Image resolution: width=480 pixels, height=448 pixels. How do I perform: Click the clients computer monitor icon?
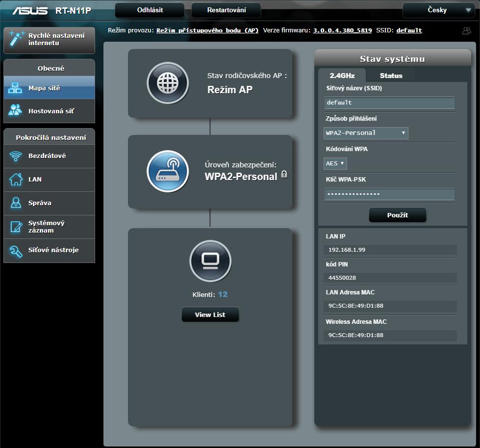[210, 261]
